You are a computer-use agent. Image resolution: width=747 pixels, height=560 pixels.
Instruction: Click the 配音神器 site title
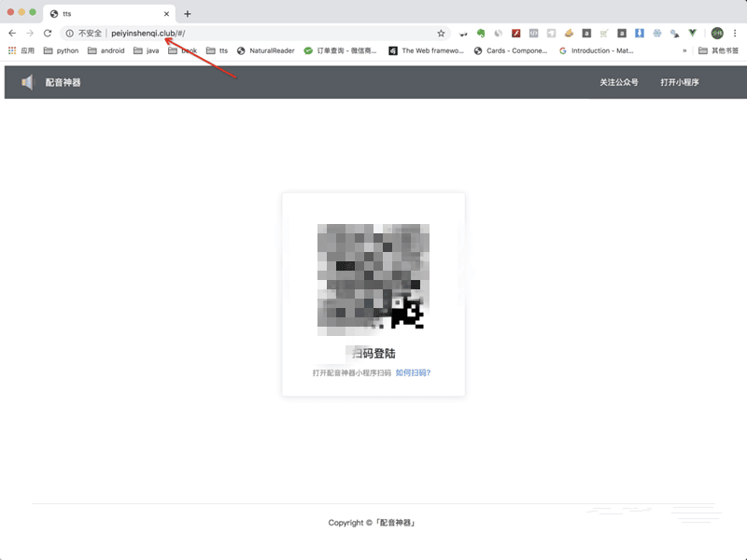tap(63, 82)
